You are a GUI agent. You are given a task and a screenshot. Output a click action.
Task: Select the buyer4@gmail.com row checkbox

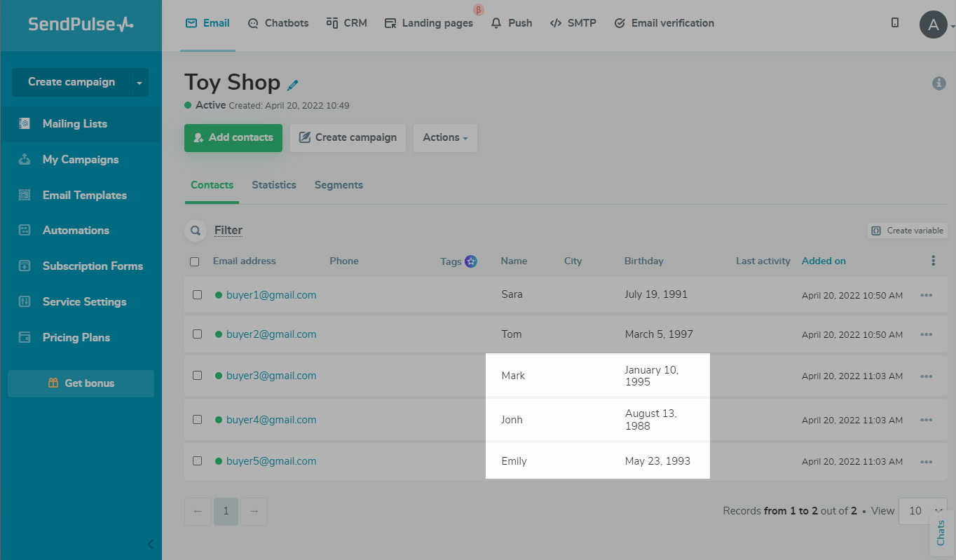pos(198,420)
